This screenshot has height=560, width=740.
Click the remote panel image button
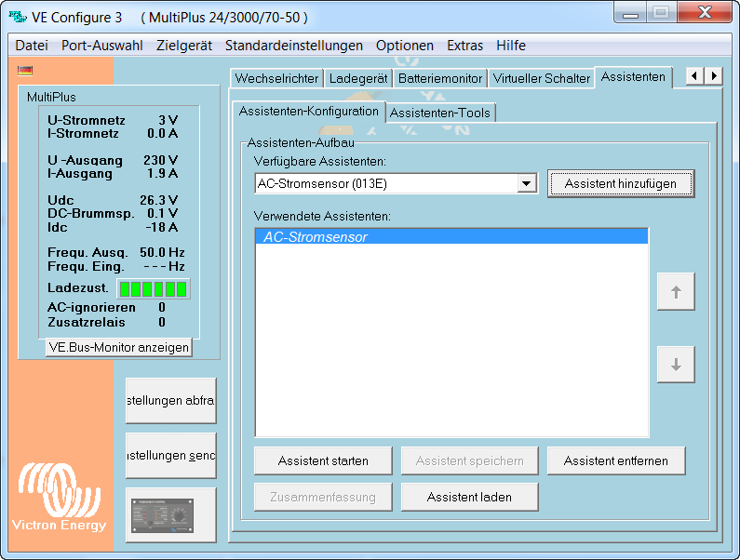(x=170, y=514)
